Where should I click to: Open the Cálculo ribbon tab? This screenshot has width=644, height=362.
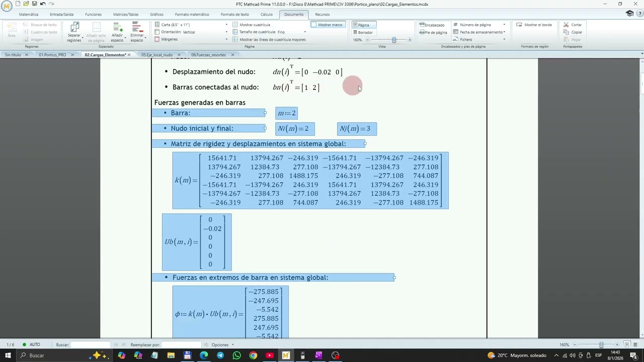(267, 14)
